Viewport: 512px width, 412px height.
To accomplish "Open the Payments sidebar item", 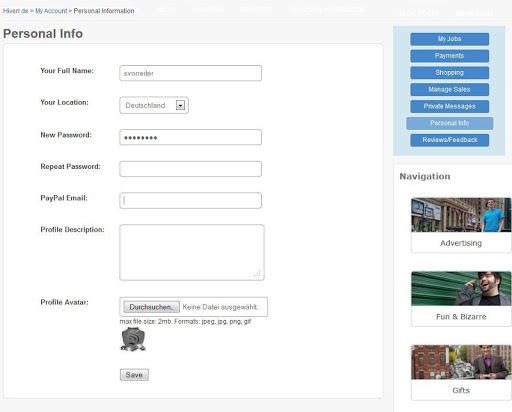I will tap(450, 56).
